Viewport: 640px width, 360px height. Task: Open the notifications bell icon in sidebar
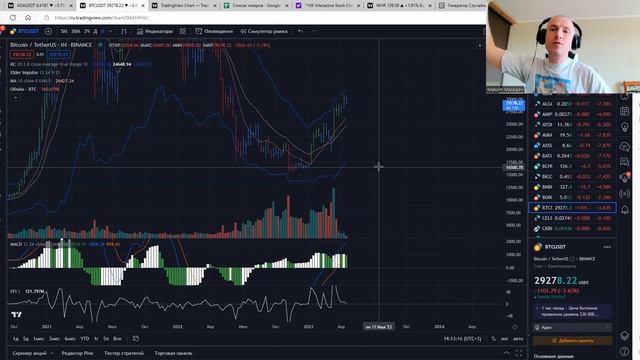(x=625, y=210)
